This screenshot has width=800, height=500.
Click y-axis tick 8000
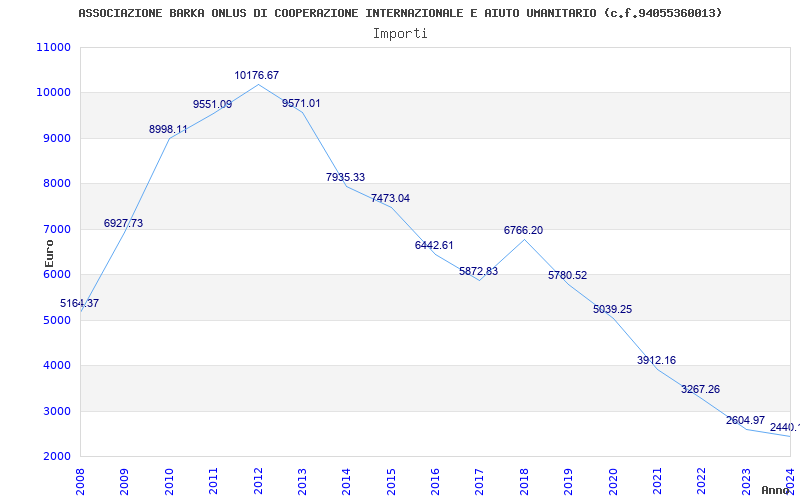click(x=56, y=184)
